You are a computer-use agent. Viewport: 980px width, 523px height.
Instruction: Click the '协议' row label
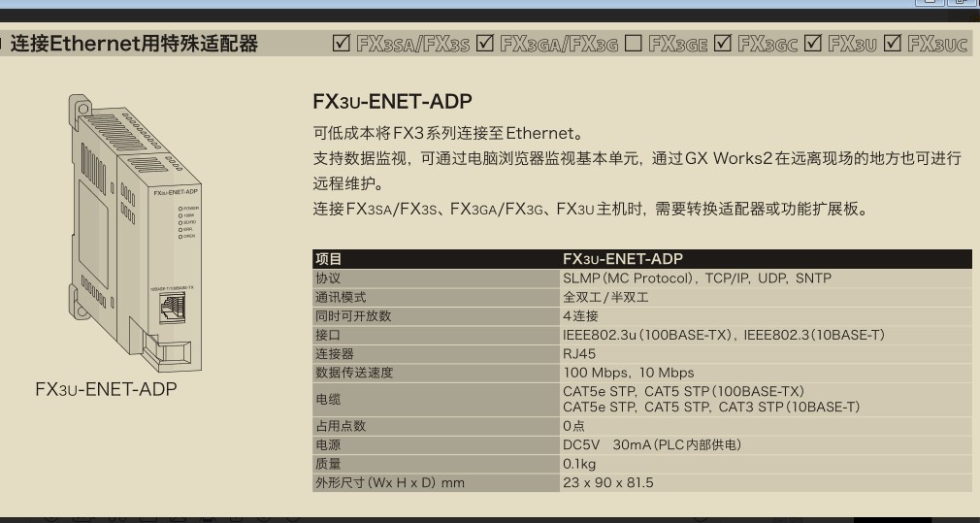click(437, 278)
